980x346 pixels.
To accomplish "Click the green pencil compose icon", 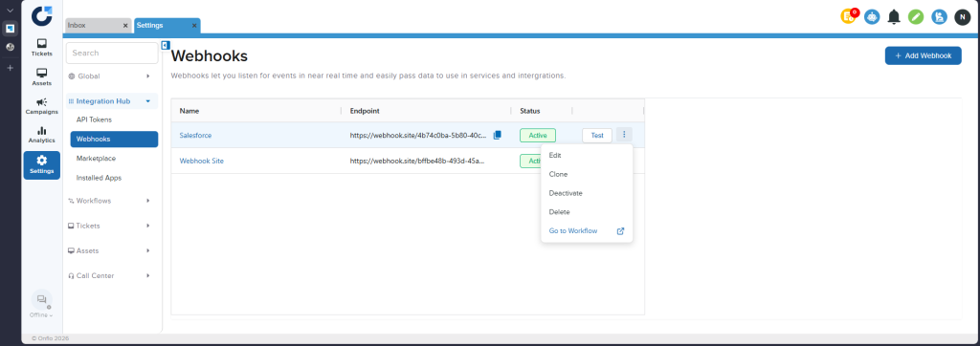I will (x=916, y=17).
